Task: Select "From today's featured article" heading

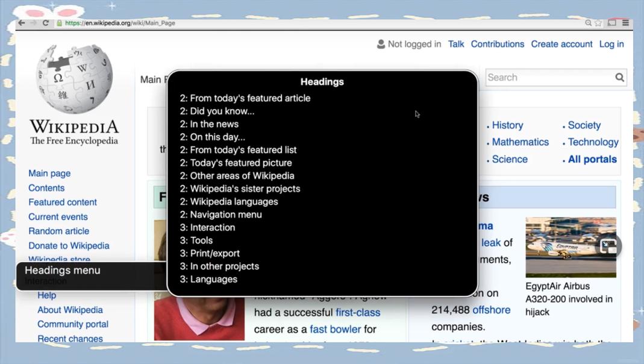Action: point(245,98)
